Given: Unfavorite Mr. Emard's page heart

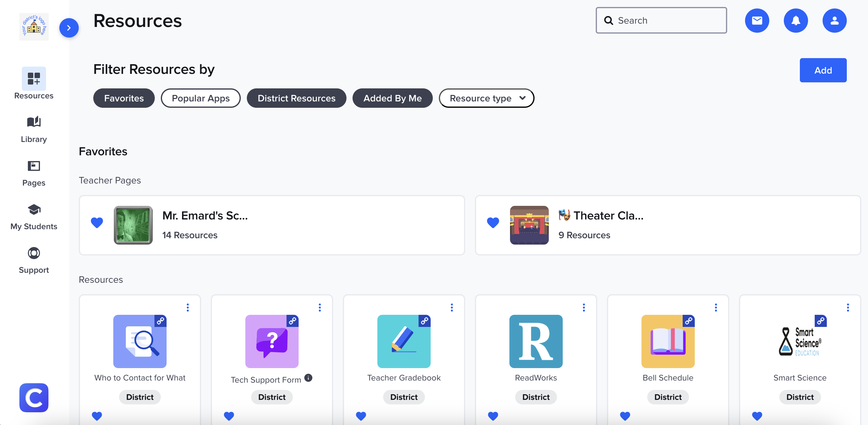Looking at the screenshot, I should click(x=97, y=222).
